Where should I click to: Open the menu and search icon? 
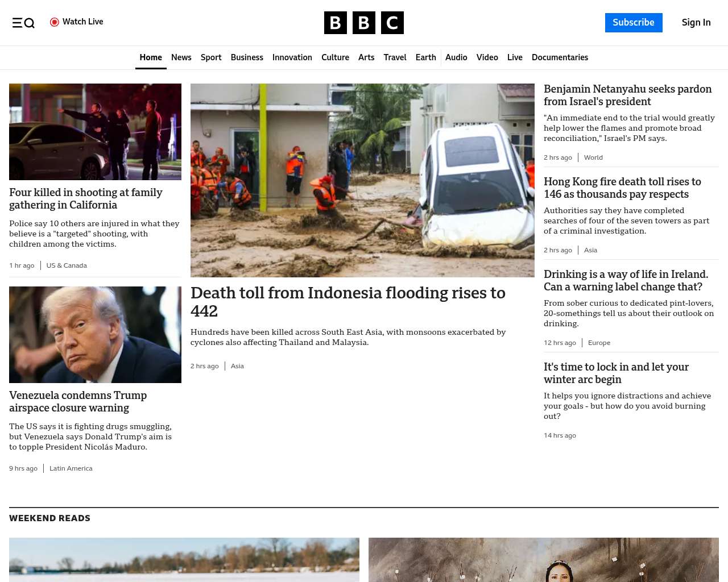pyautogui.click(x=23, y=23)
